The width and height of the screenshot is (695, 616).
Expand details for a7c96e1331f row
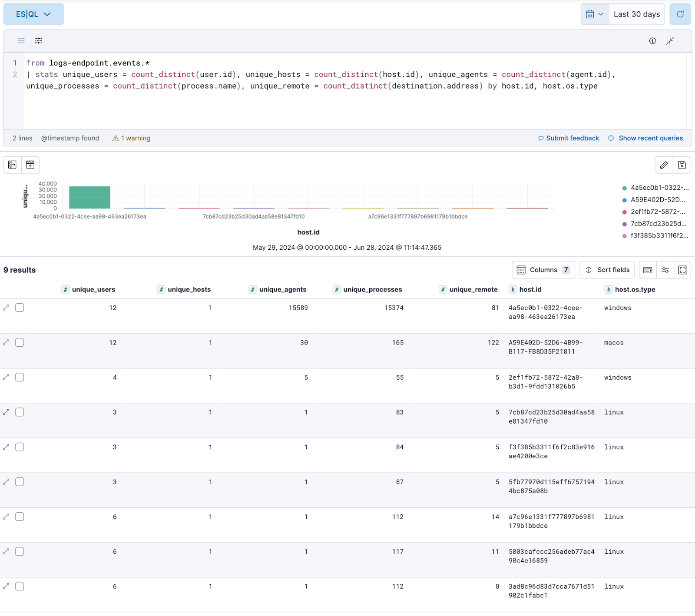6,517
